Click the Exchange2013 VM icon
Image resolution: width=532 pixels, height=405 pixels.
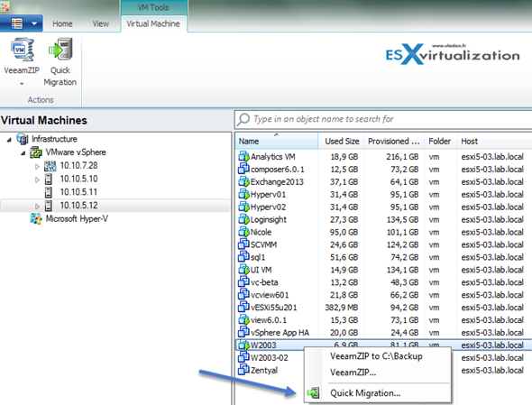[243, 181]
